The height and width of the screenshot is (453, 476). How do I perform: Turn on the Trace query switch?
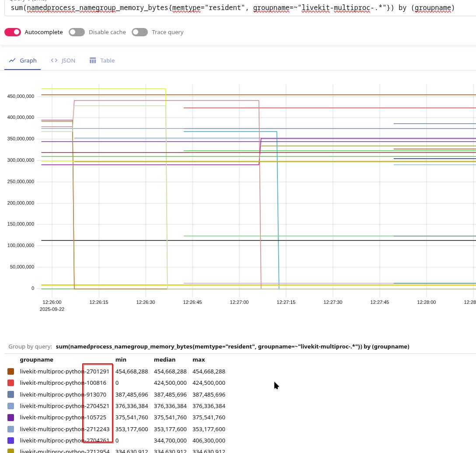coord(140,32)
